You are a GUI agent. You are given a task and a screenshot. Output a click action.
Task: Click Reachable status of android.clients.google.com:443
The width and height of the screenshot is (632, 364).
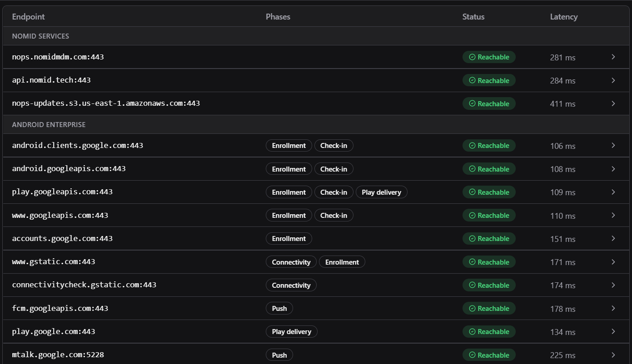[x=489, y=146]
